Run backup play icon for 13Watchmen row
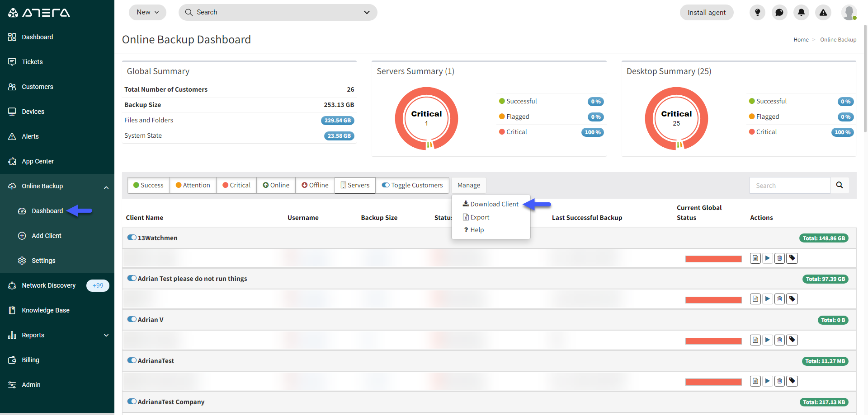 coord(767,258)
